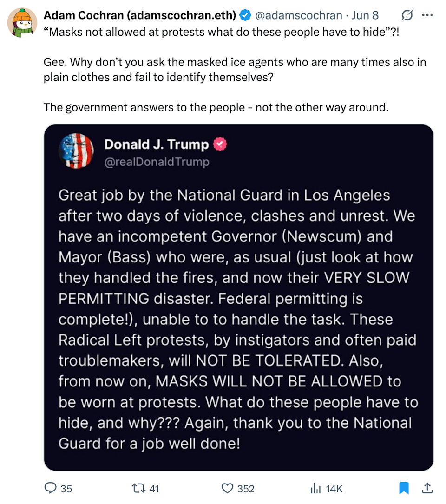Screen dimensions: 446x504
Task: Open the Grok circle-slash icon
Action: [407, 15]
